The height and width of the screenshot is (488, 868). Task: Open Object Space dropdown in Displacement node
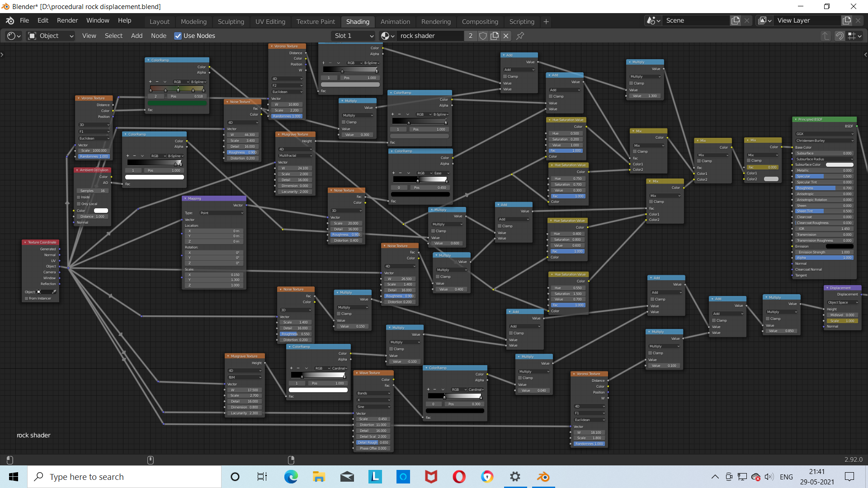point(843,302)
